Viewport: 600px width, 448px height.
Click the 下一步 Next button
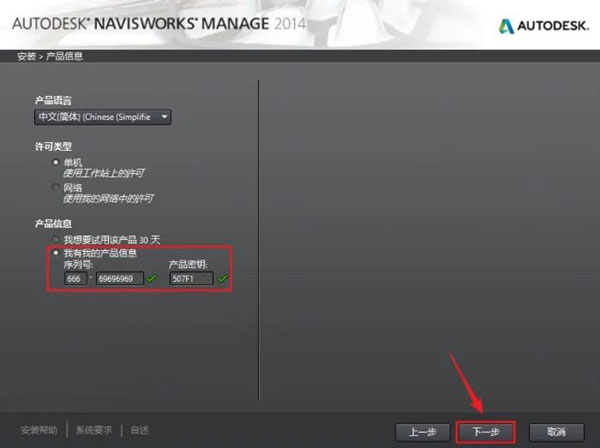(486, 432)
